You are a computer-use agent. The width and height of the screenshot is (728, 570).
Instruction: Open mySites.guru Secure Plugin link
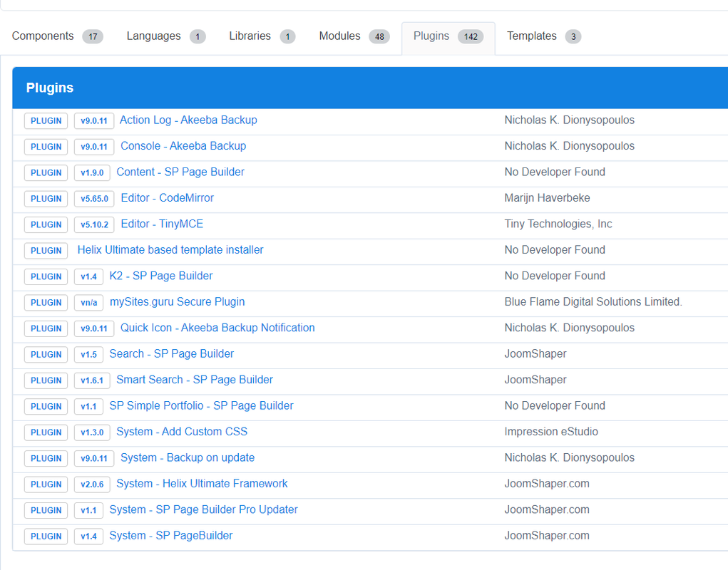click(x=178, y=302)
